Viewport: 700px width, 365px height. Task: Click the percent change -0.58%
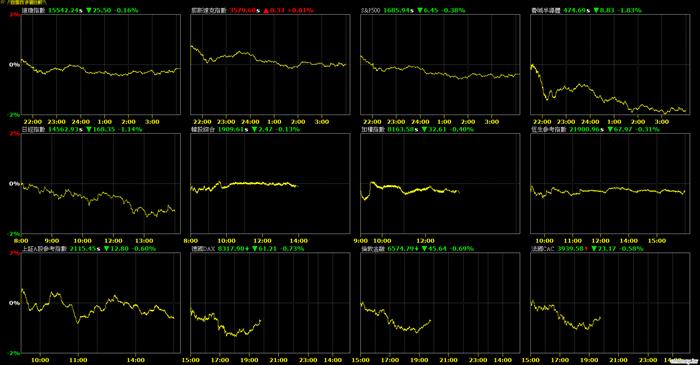coord(632,249)
